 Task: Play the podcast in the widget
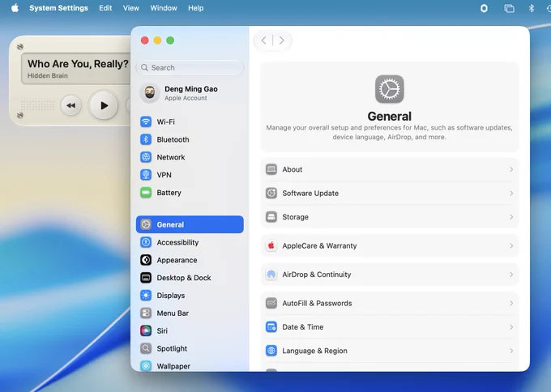coord(104,105)
